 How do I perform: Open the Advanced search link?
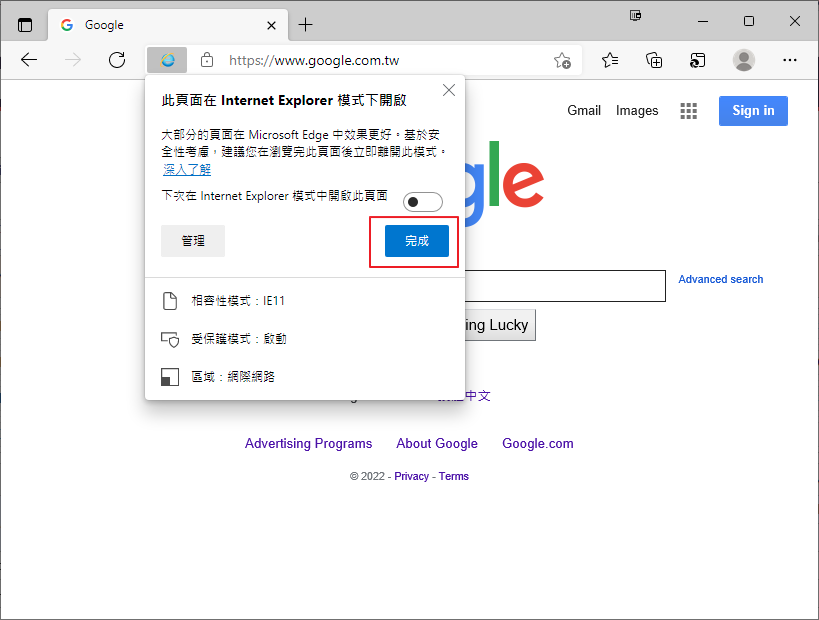point(720,279)
